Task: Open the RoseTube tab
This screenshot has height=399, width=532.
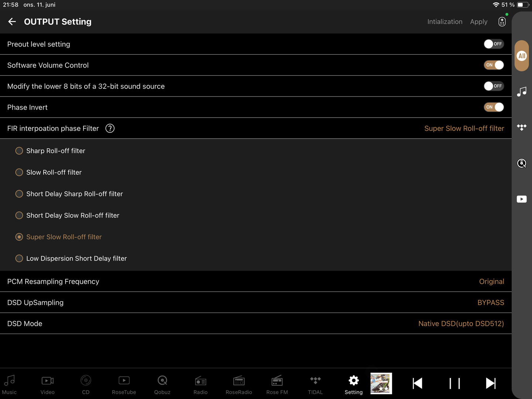Action: (124, 385)
